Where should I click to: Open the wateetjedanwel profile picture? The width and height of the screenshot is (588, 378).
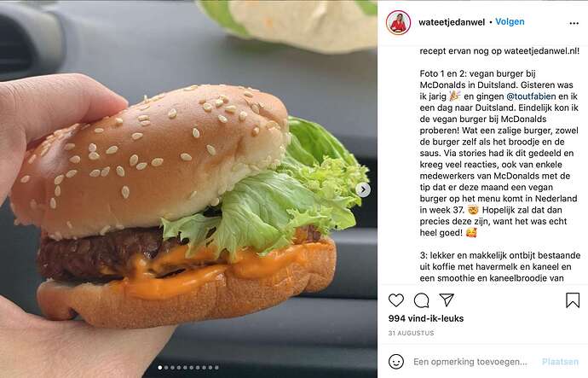coord(399,22)
